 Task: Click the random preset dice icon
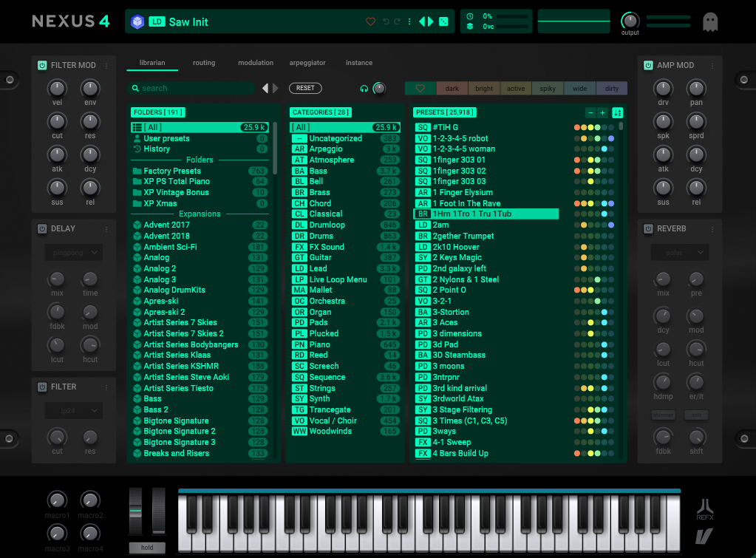tap(443, 22)
